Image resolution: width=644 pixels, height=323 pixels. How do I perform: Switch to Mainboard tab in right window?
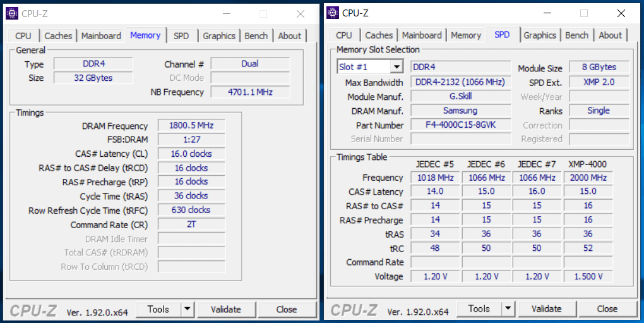point(422,35)
